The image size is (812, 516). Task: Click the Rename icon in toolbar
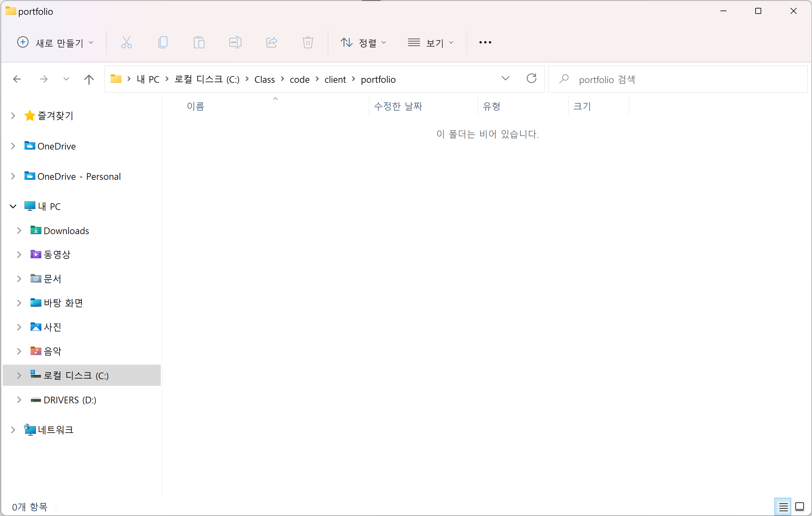[235, 43]
